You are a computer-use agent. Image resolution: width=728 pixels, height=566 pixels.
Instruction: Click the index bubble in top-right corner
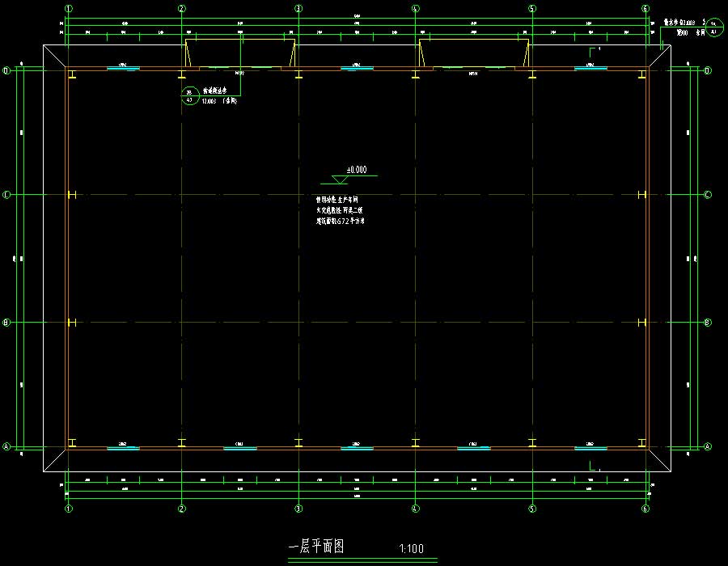pyautogui.click(x=713, y=30)
